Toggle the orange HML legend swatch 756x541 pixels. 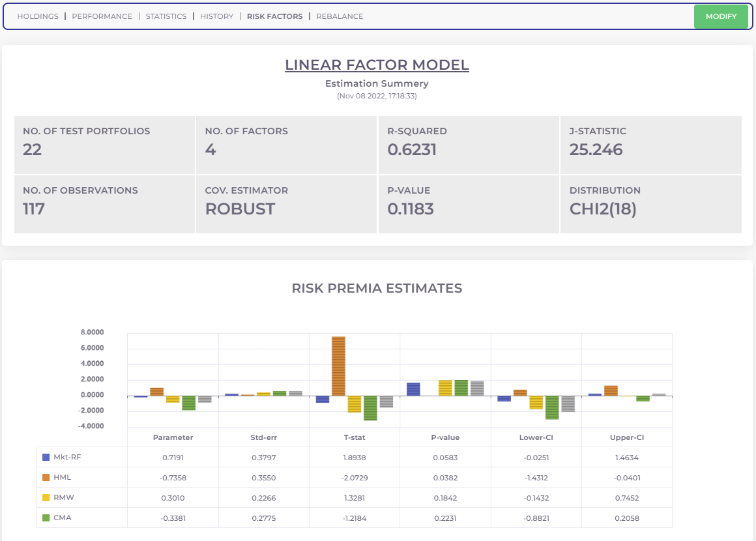point(46,478)
